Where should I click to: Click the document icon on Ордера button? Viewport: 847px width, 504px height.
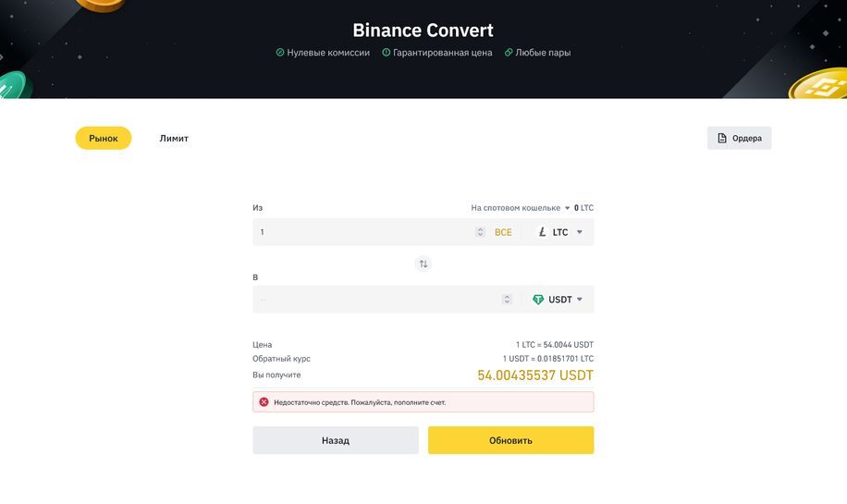(x=722, y=138)
